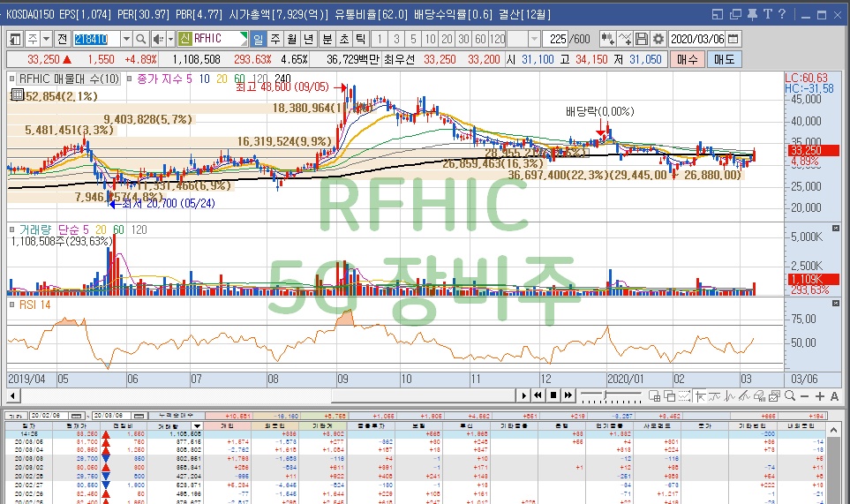850x504 pixels.
Task: Click the stock code input field 218410
Action: 96,39
